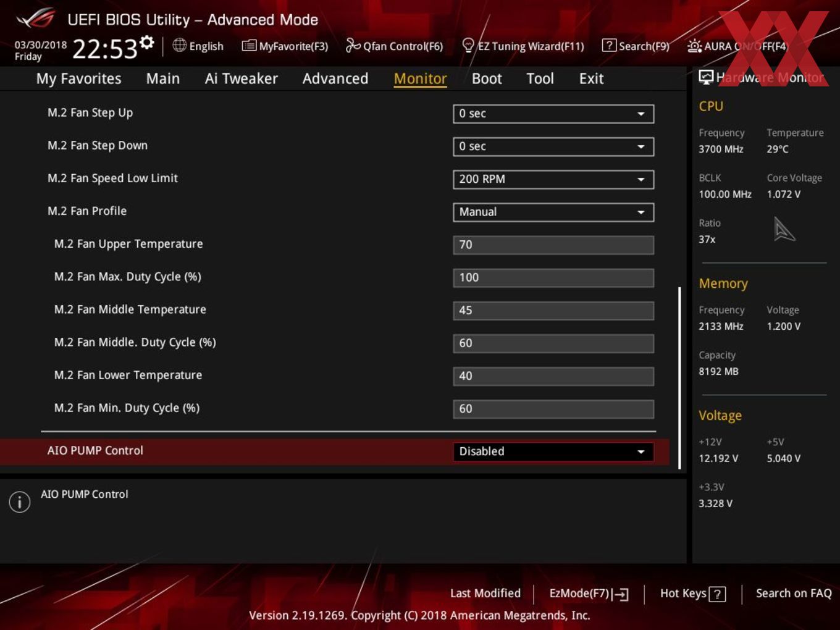
Task: Open MyFavorite(F3) list
Action: tap(285, 46)
